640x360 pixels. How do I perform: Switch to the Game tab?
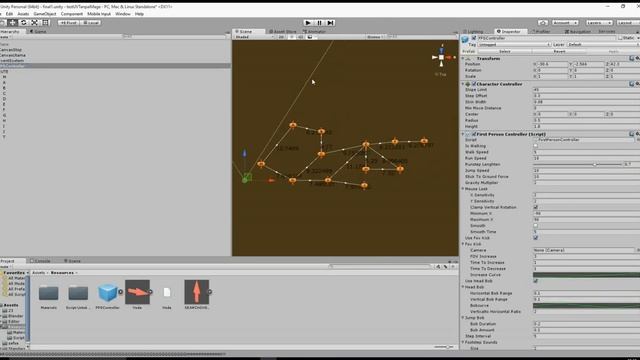pos(38,31)
